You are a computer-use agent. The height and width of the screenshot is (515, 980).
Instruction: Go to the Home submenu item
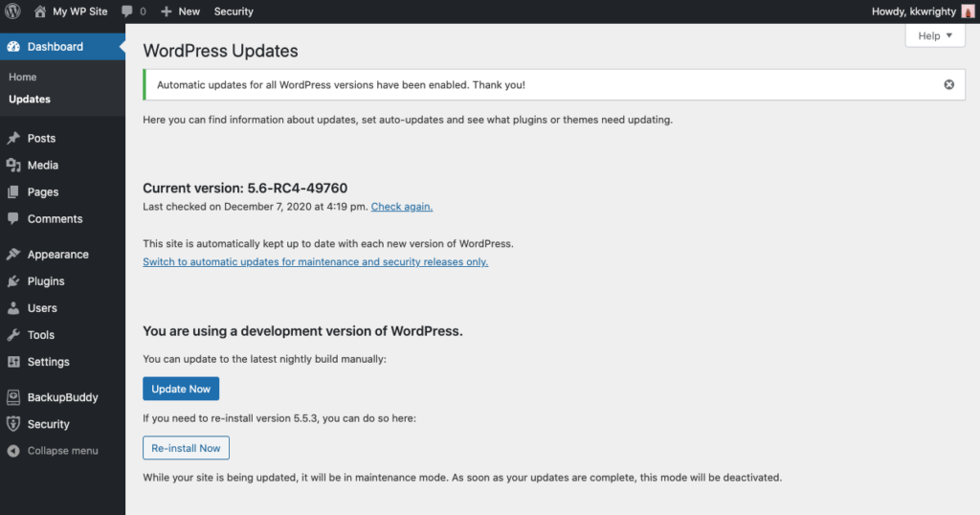[23, 77]
